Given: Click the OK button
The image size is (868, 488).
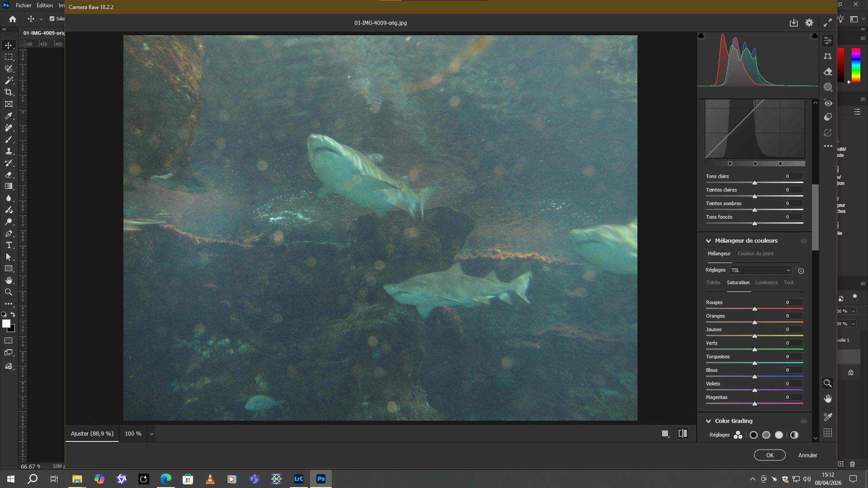Looking at the screenshot, I should 769,455.
